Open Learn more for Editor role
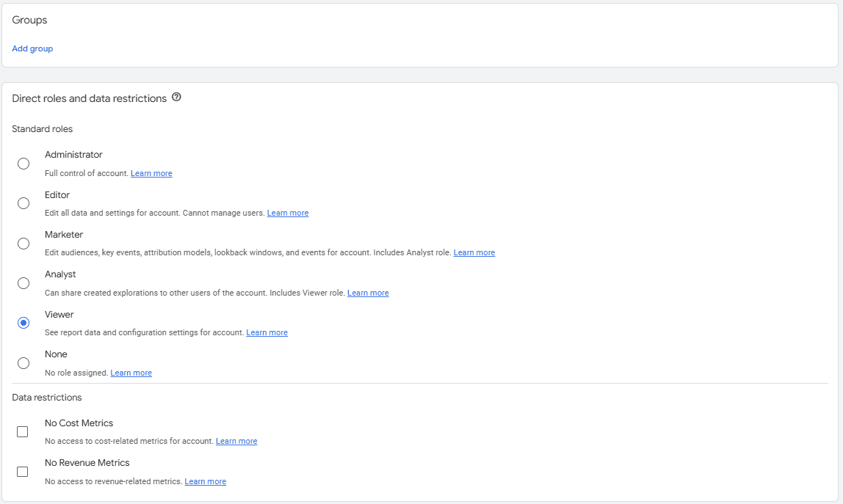Viewport: 843px width, 504px height. pyautogui.click(x=288, y=213)
